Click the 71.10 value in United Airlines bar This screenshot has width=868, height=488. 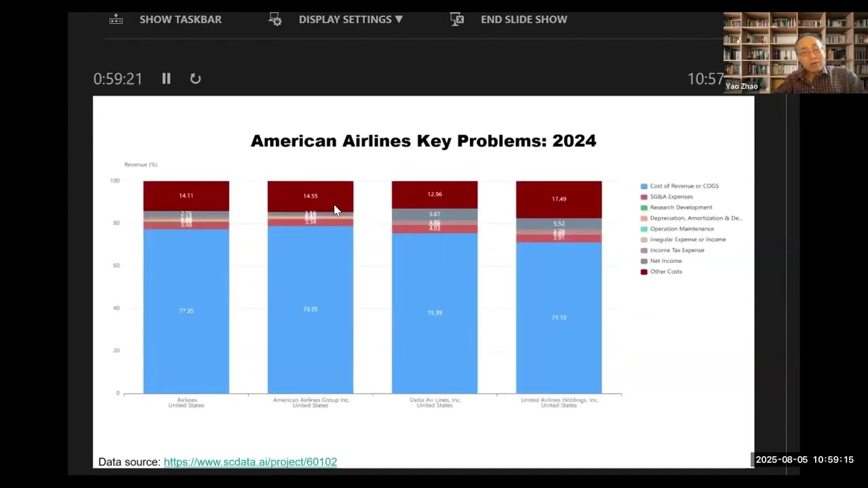pos(559,317)
